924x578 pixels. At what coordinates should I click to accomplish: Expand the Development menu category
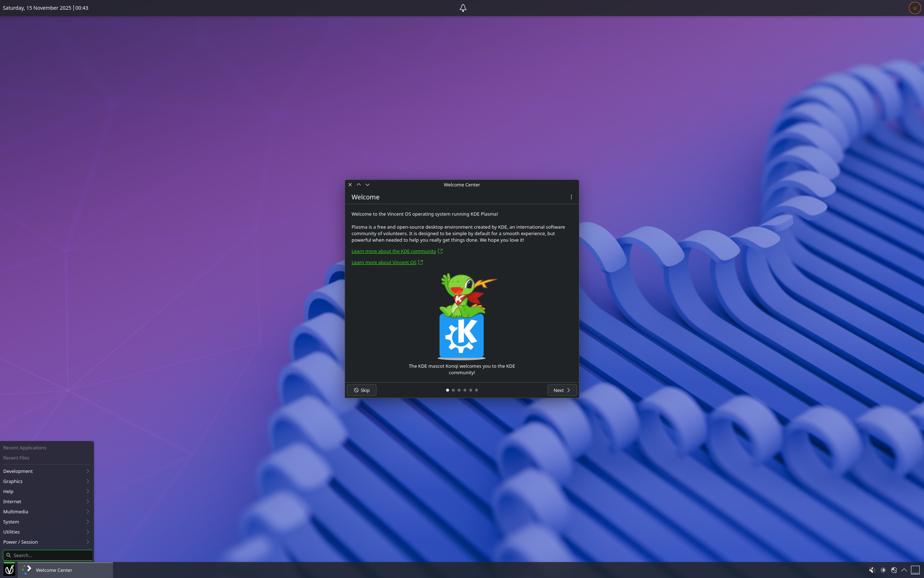pyautogui.click(x=47, y=471)
